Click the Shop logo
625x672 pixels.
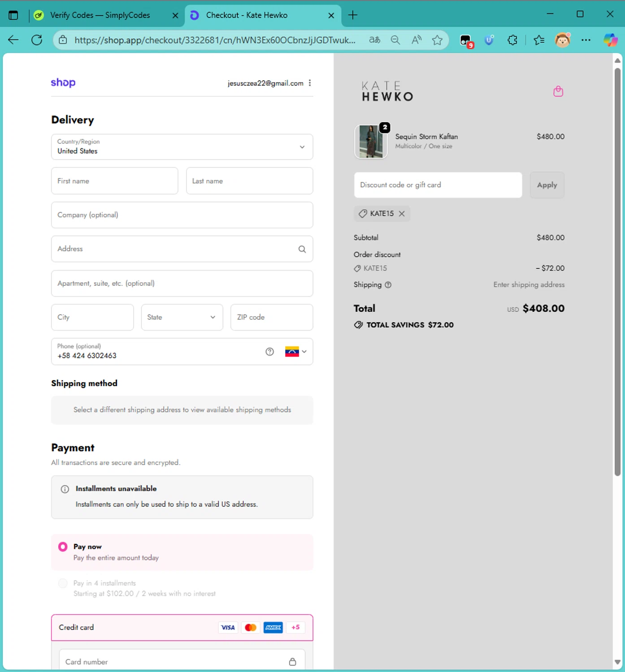pyautogui.click(x=63, y=82)
